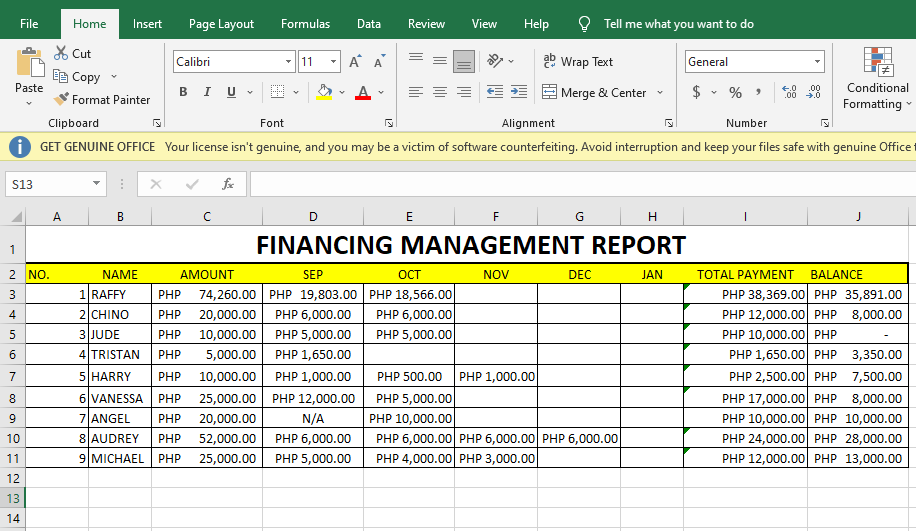916x531 pixels.
Task: Click the Paste clipboard icon
Action: pos(30,63)
